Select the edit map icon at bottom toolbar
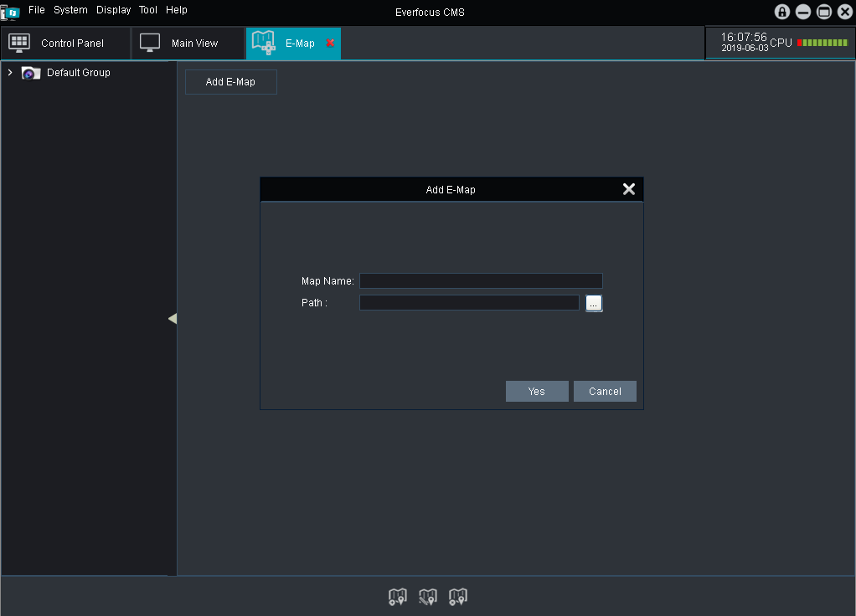Viewport: 856px width, 616px height. 428,597
